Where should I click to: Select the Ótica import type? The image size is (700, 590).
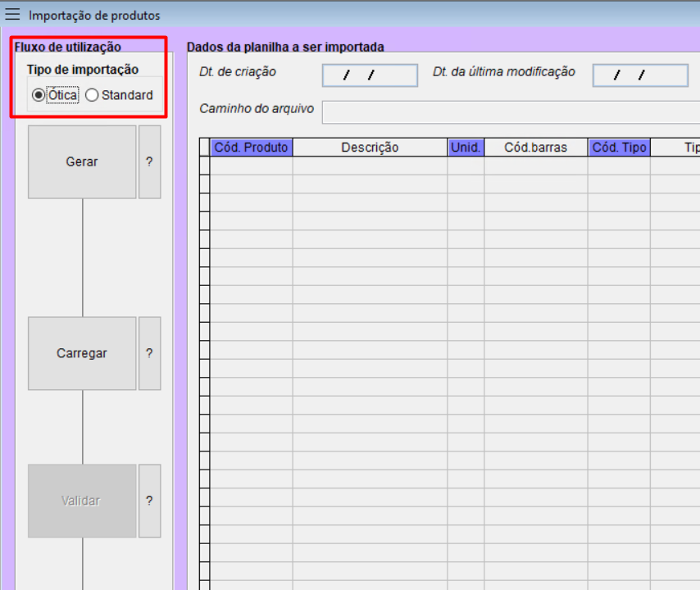pos(39,95)
